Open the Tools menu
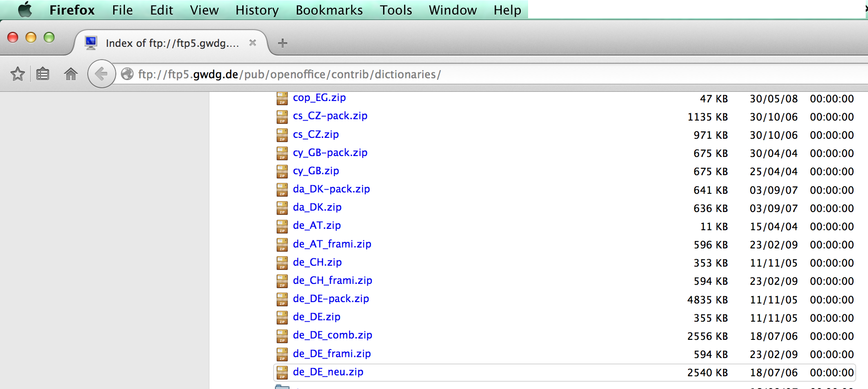The width and height of the screenshot is (868, 389). [396, 10]
